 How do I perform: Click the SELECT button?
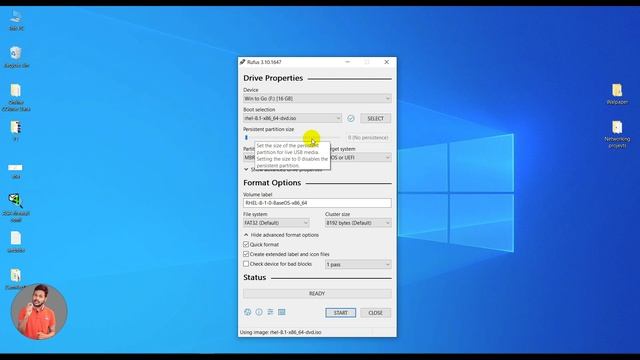tap(376, 118)
